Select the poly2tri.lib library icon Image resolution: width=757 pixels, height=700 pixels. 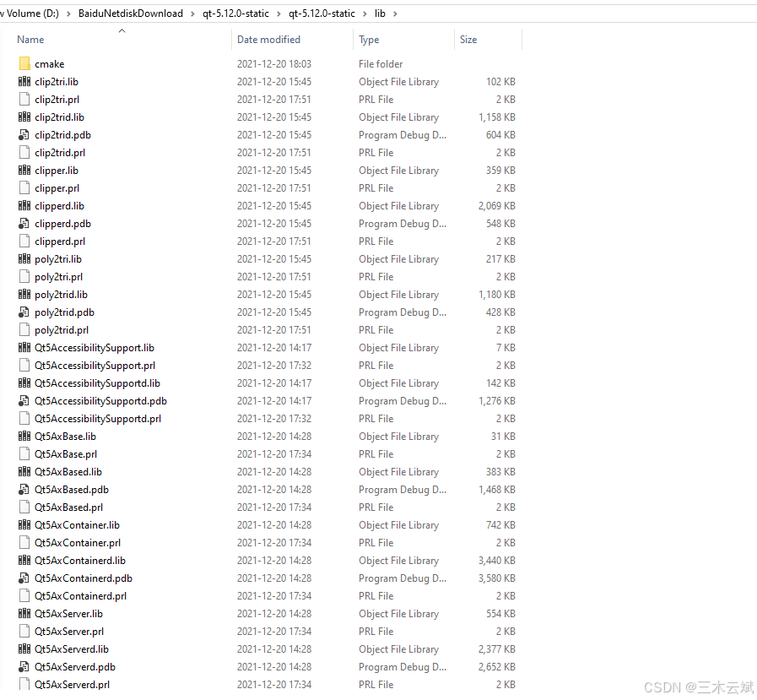click(24, 259)
